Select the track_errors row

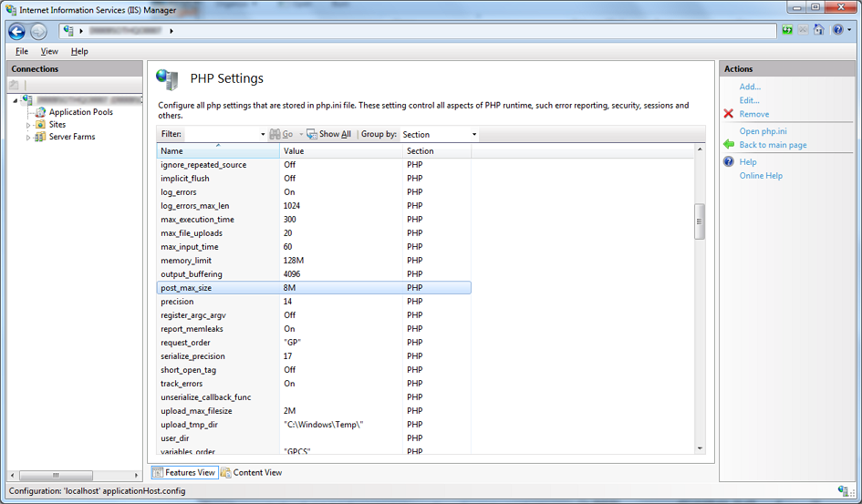point(314,383)
